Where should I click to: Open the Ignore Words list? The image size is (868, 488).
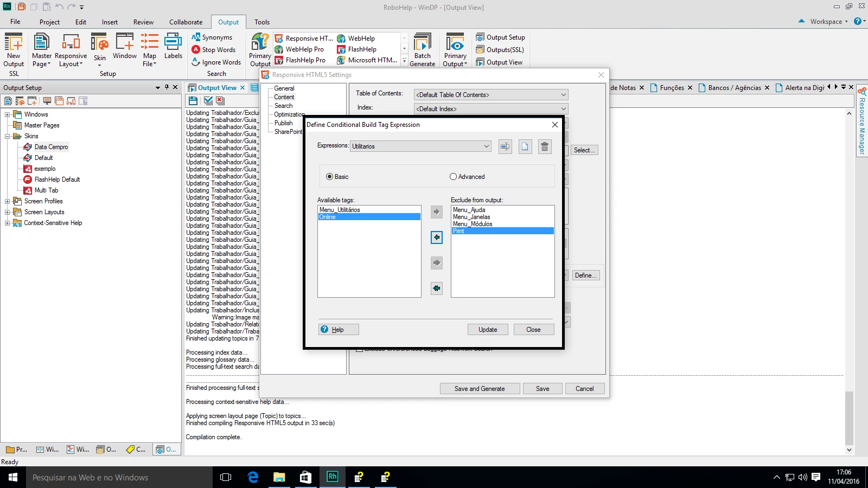tap(216, 62)
